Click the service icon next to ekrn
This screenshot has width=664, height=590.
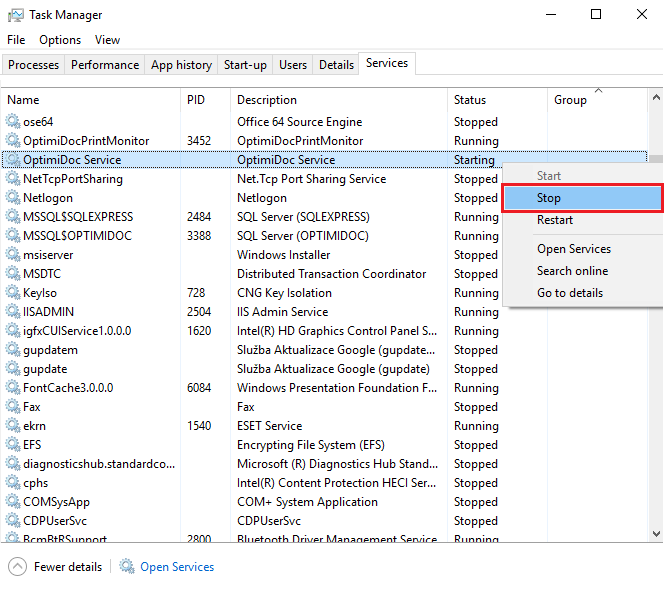13,426
